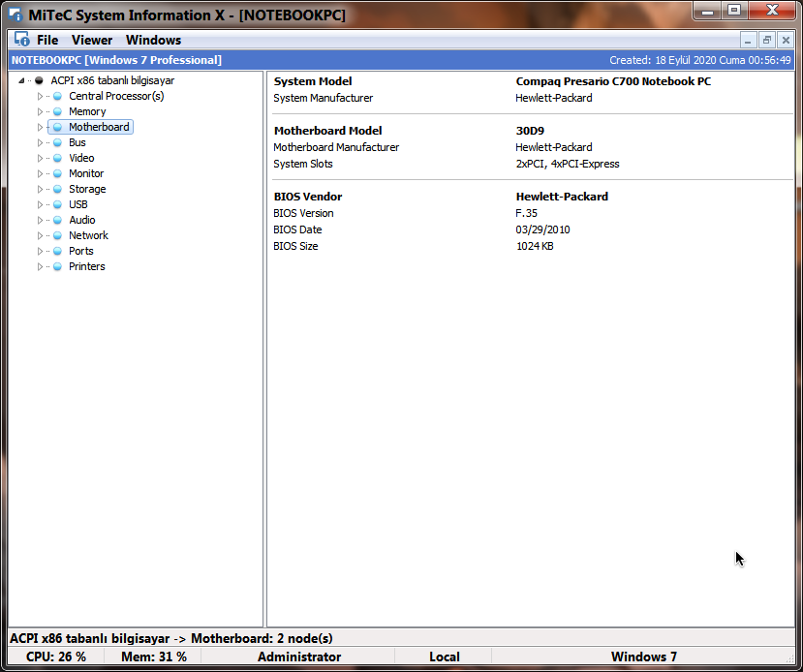This screenshot has width=803, height=672.
Task: Expand the Audio tree node
Action: tap(40, 220)
